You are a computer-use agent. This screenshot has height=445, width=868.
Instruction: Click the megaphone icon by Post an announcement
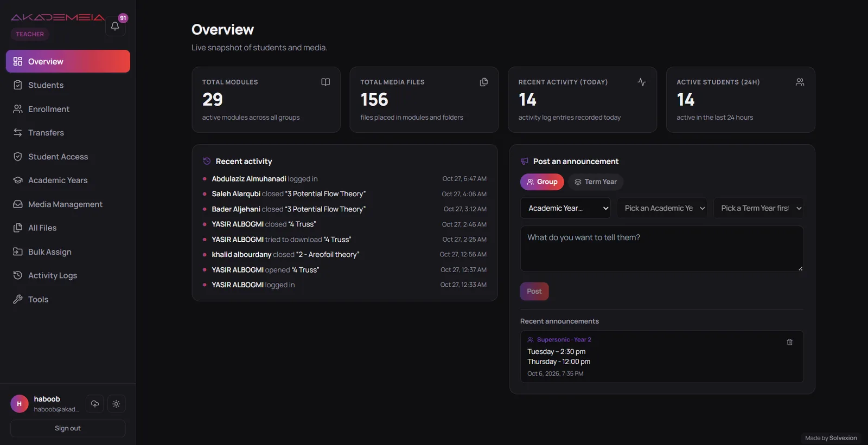pyautogui.click(x=525, y=162)
